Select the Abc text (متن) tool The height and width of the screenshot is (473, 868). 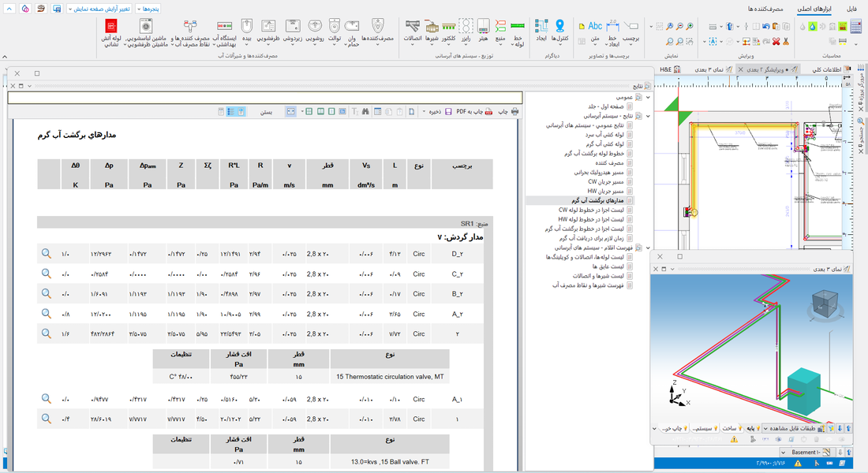(595, 32)
